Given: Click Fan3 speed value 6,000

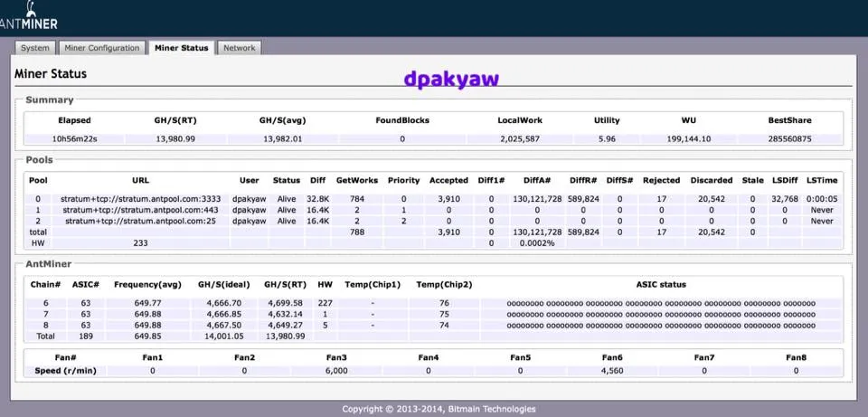Looking at the screenshot, I should [336, 371].
